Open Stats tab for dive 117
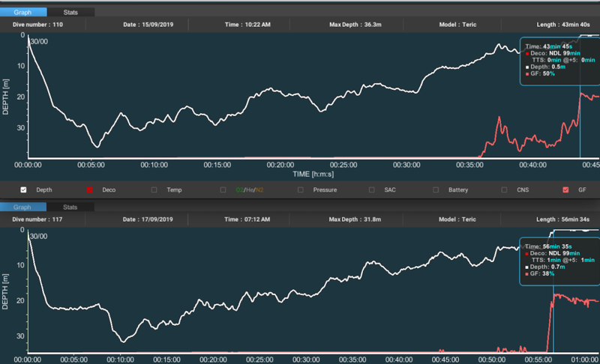Viewport: 600px width, 364px height. click(x=70, y=207)
